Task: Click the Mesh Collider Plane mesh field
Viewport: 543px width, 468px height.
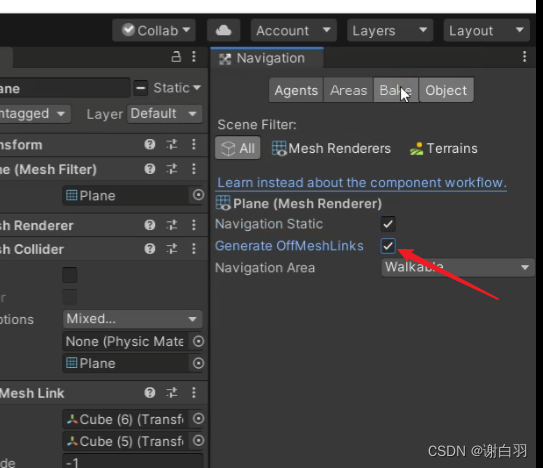Action: (126, 363)
